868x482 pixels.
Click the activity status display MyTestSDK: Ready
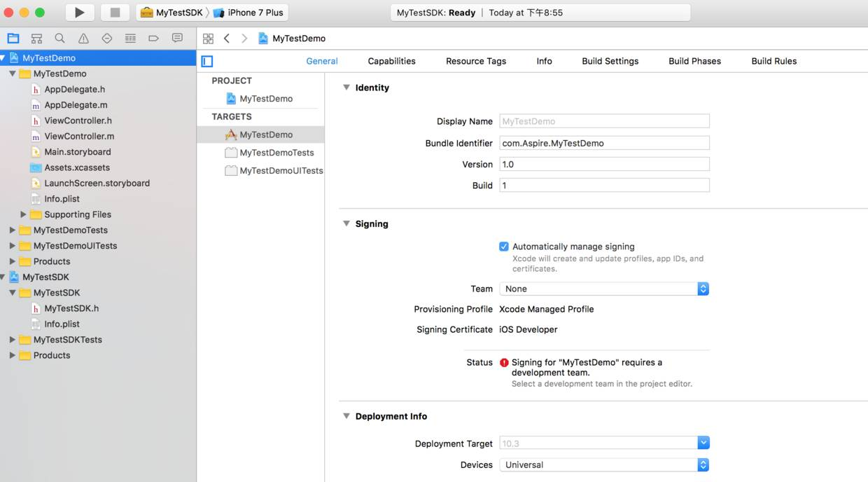click(x=540, y=13)
